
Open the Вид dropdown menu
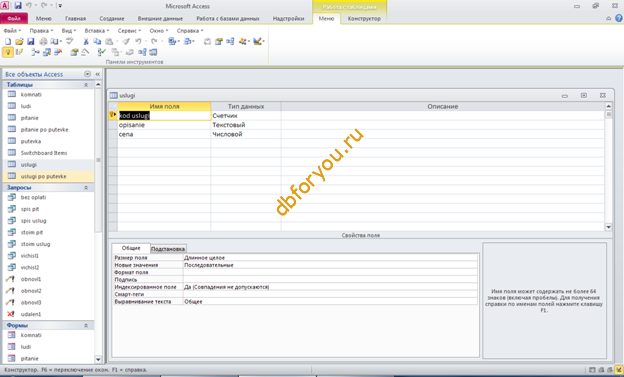(68, 31)
